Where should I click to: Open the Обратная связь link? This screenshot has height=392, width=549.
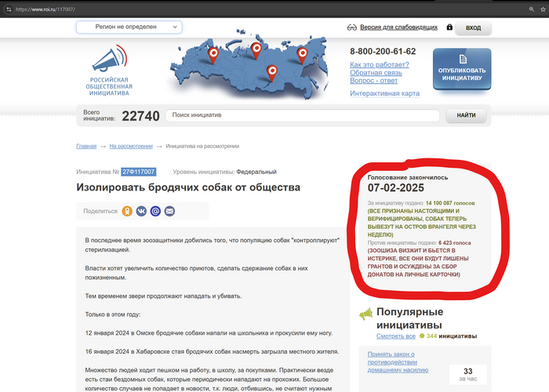point(379,73)
